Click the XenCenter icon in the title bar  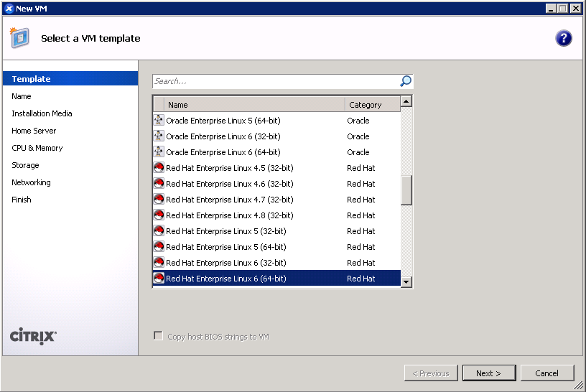coord(9,8)
